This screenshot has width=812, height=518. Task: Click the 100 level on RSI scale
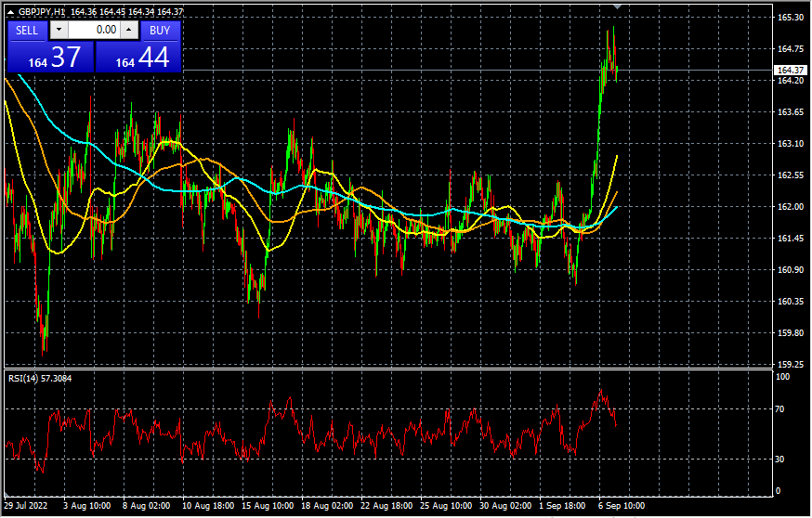[x=782, y=377]
